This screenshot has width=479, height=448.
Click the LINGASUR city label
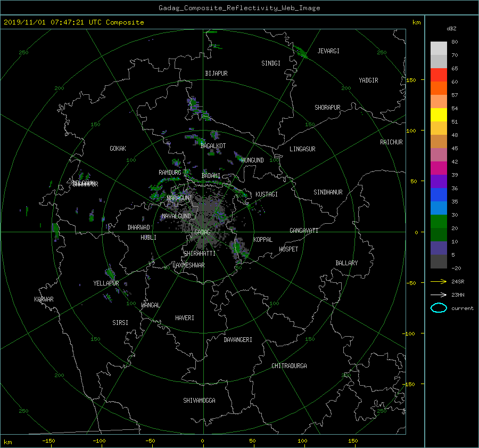click(302, 149)
